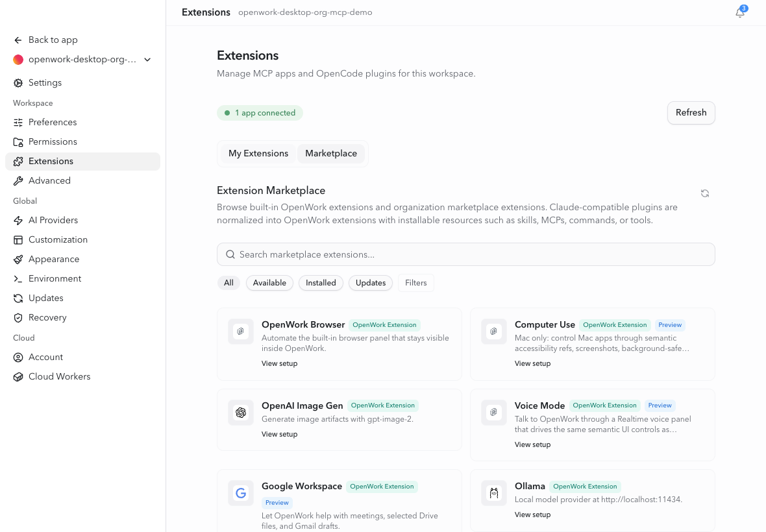The image size is (766, 532).
Task: Click the Voice Mode extension icon
Action: [x=493, y=413]
